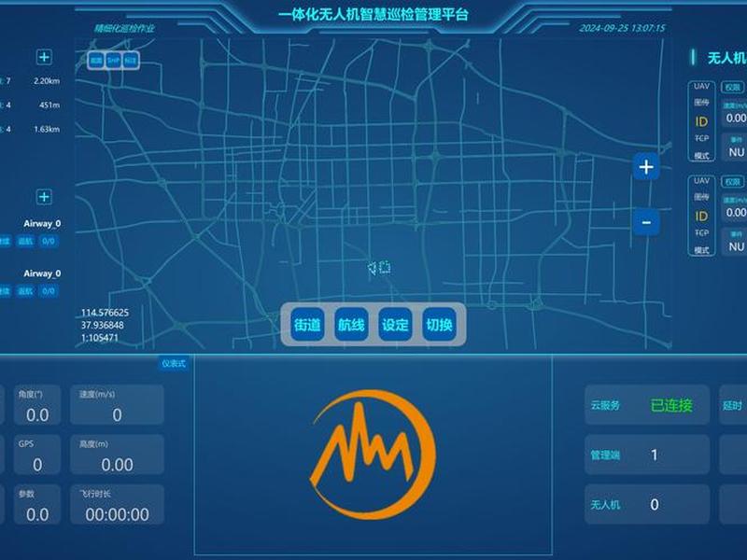Viewport: 747px width, 560px height.
Task: Click the map layer button right of SHP
Action: click(130, 61)
